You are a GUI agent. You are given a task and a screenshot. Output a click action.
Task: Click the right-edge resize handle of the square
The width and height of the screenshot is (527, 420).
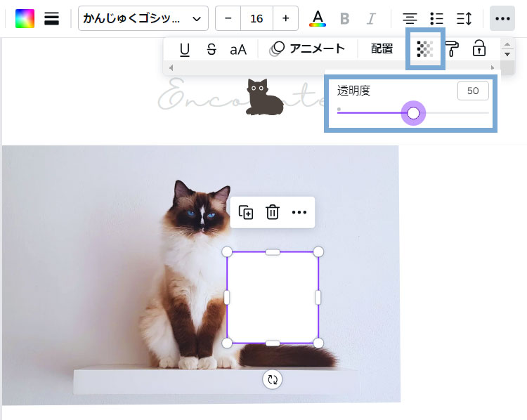tap(318, 297)
